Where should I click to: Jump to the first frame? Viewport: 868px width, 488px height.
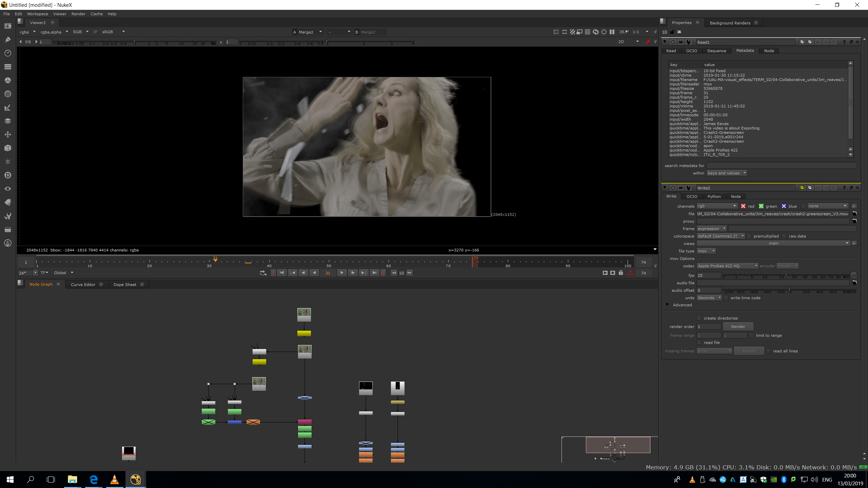pos(282,273)
